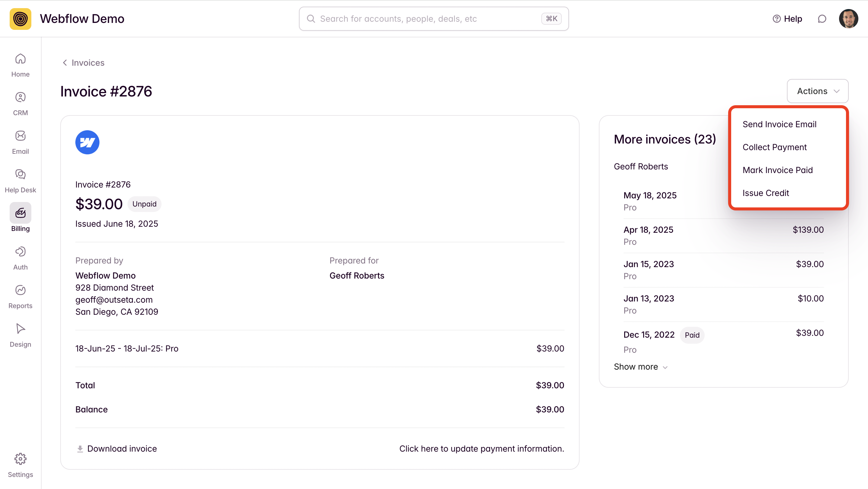Go back to Invoices list

coord(83,63)
